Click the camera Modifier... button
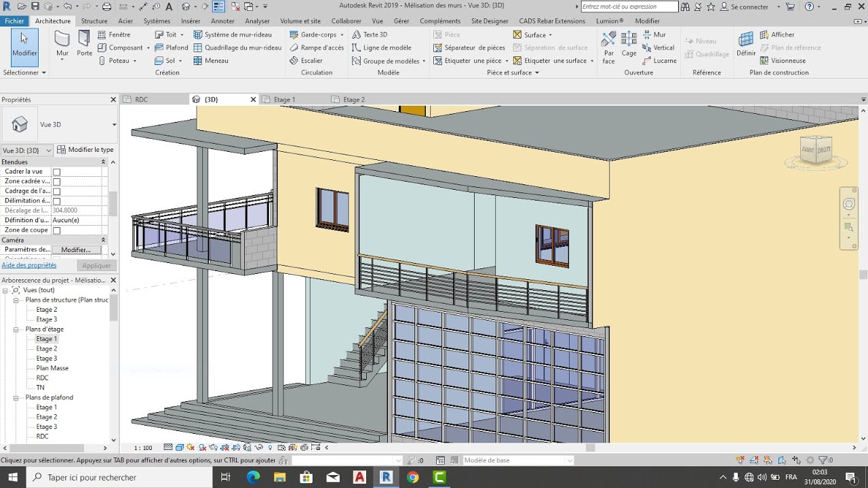 click(x=76, y=250)
